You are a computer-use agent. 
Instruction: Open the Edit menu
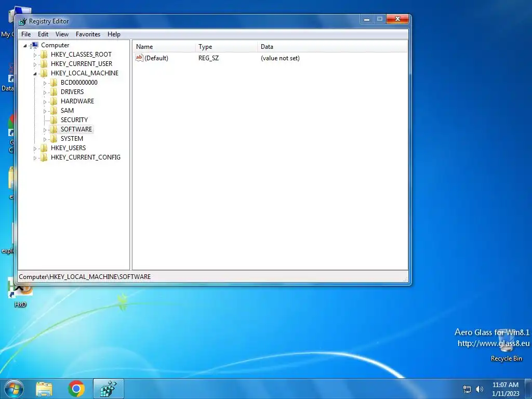click(x=43, y=34)
